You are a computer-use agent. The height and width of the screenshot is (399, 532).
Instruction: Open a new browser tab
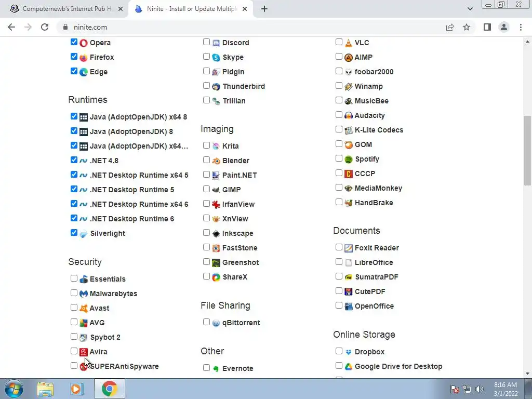tap(264, 9)
